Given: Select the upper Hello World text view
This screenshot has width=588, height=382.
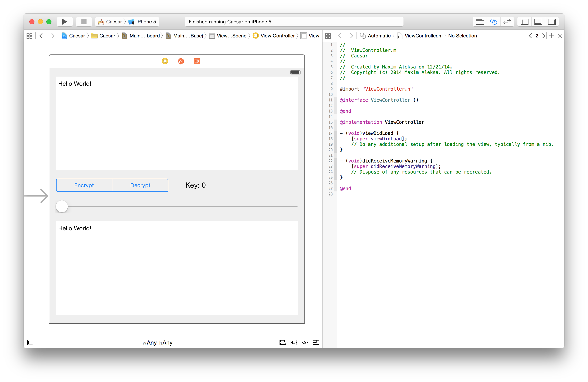Looking at the screenshot, I should coord(177,123).
